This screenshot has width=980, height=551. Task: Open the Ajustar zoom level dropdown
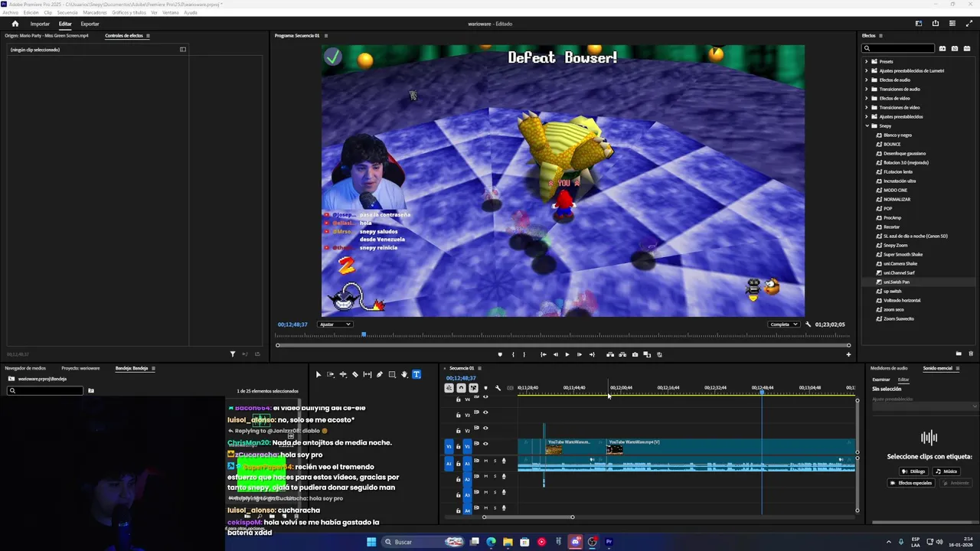pyautogui.click(x=335, y=324)
